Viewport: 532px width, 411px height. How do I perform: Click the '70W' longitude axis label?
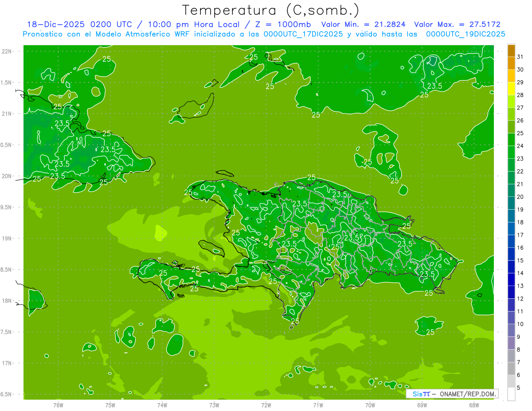(370, 405)
